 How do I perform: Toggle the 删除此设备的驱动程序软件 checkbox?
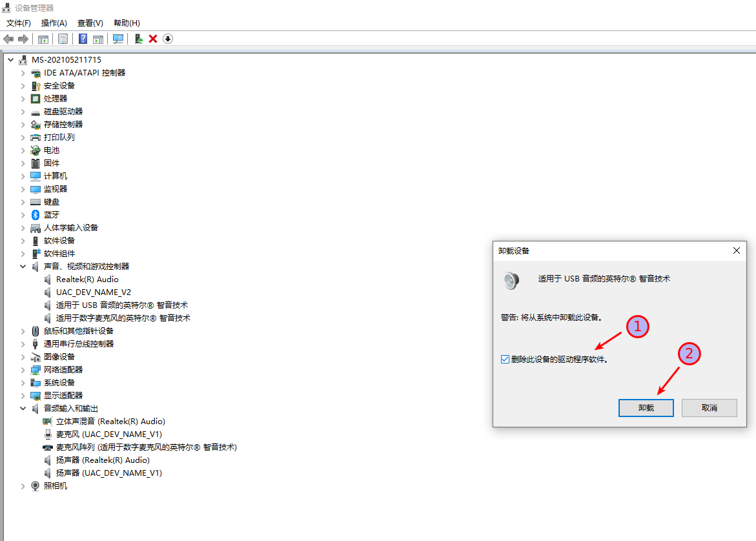(x=505, y=359)
